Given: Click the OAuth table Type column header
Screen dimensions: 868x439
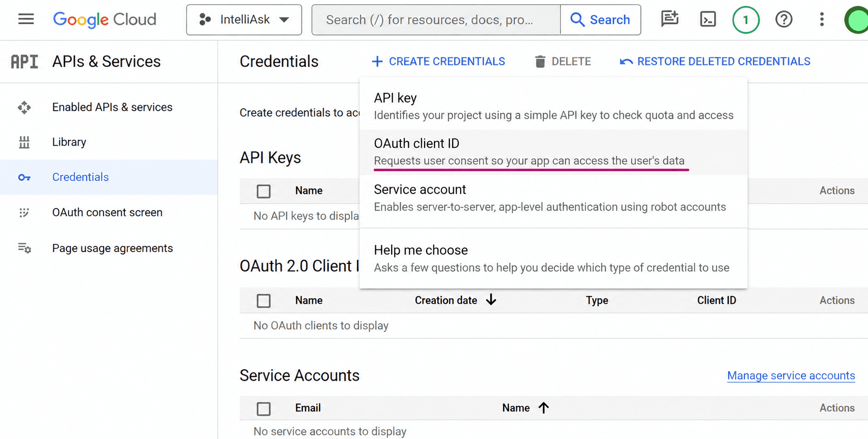Looking at the screenshot, I should tap(597, 300).
